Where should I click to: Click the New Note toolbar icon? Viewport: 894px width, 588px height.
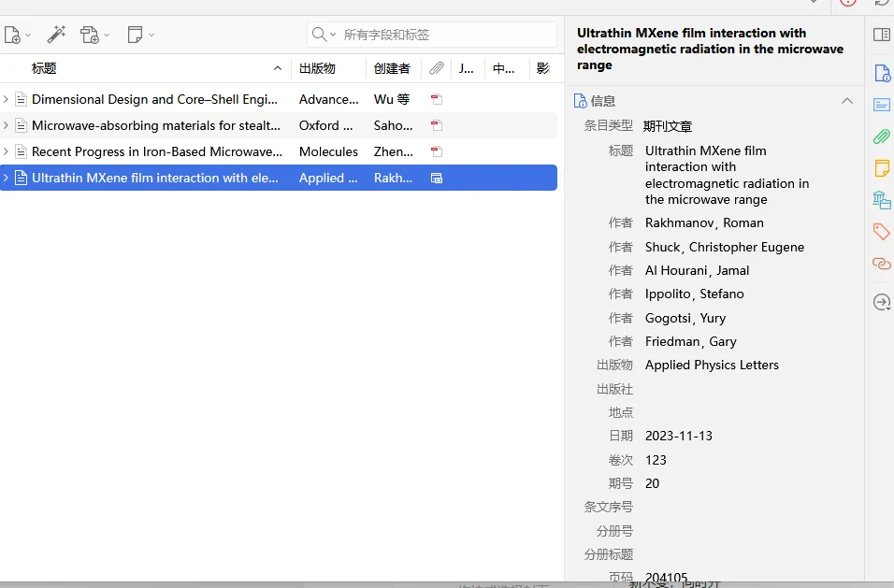pos(140,35)
